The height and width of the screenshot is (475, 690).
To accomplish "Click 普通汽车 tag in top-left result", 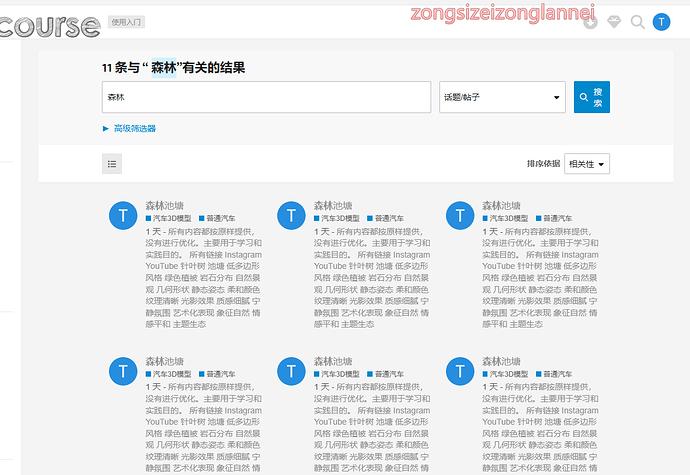I will [217, 218].
